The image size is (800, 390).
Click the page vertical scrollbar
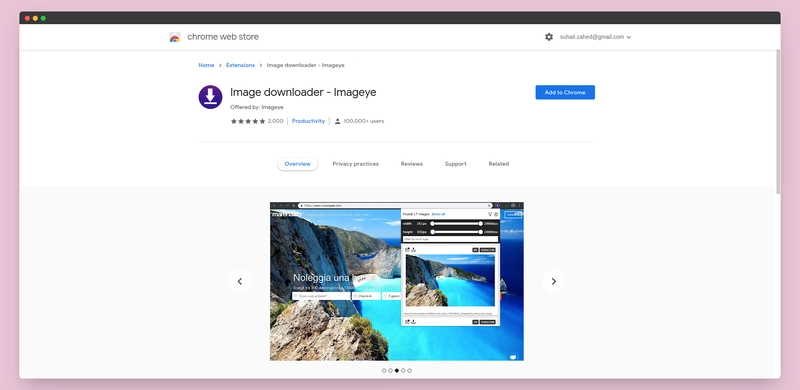coord(778,123)
